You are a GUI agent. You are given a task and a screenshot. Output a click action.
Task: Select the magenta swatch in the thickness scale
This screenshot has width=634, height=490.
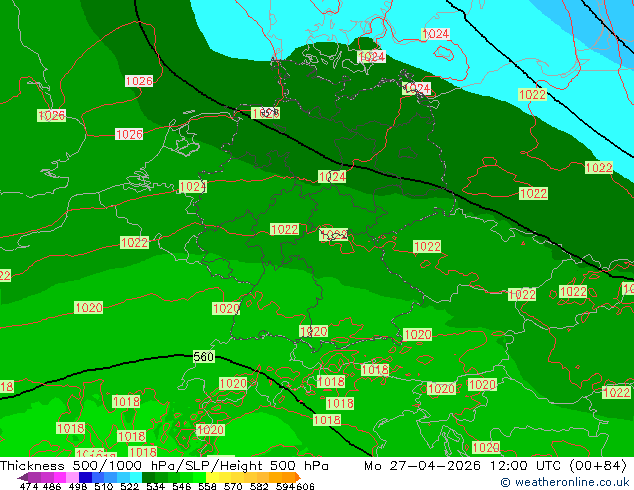60,477
